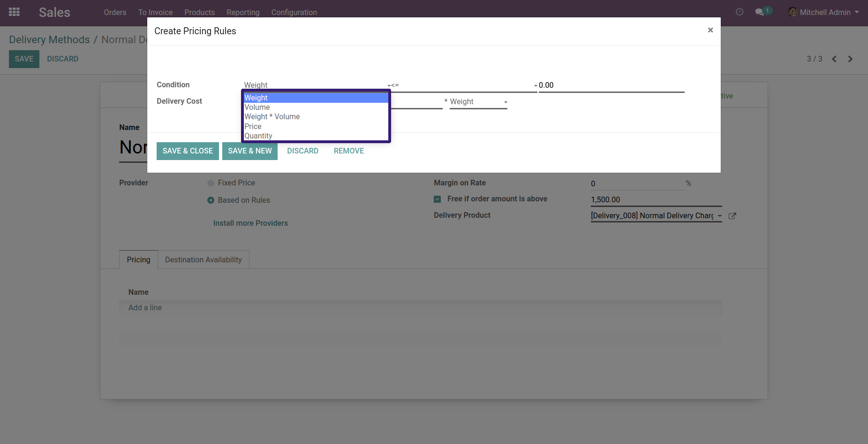The image size is (868, 444).
Task: Click Add a line in pricing
Action: click(145, 308)
